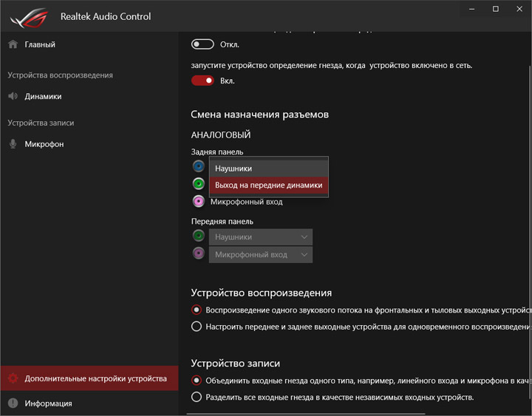Click the home icon beside Главный

[x=13, y=44]
